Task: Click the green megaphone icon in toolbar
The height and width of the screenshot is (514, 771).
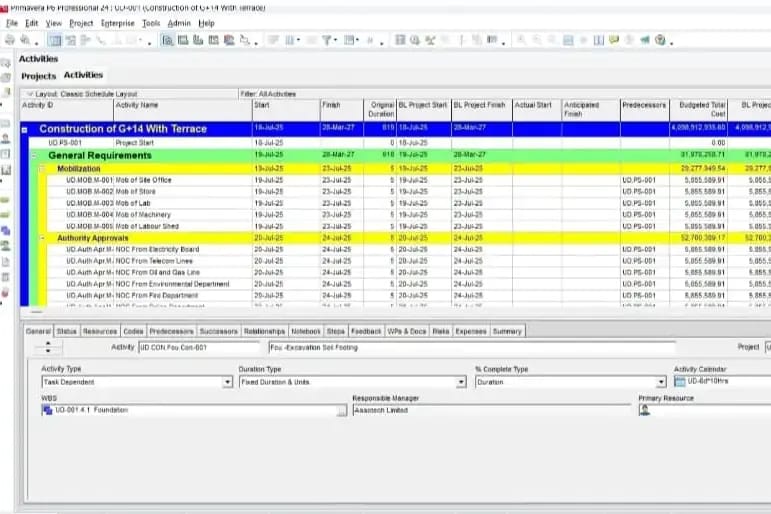Action: 645,40
